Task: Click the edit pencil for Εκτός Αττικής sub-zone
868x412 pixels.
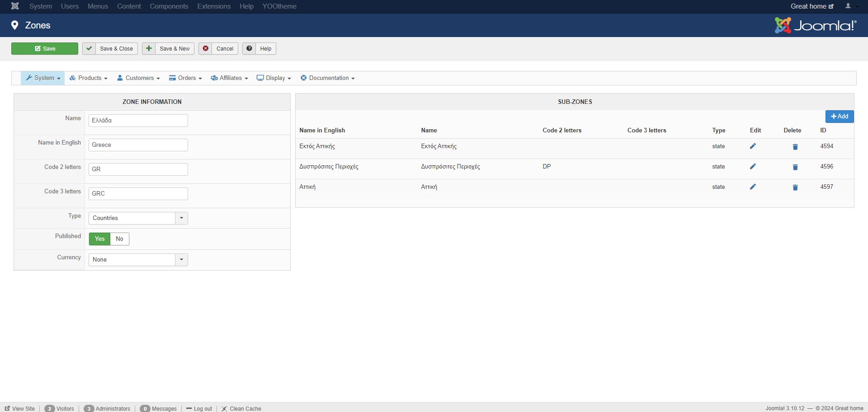Action: (x=753, y=146)
